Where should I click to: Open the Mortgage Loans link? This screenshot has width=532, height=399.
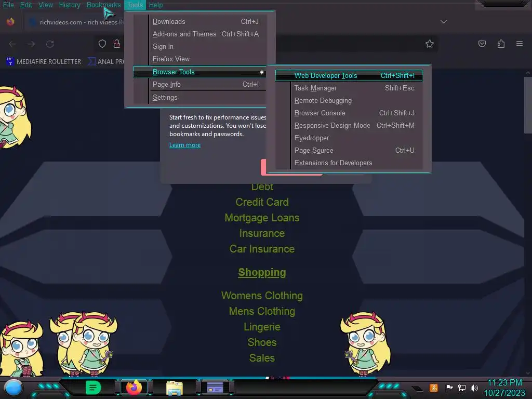[x=262, y=218]
